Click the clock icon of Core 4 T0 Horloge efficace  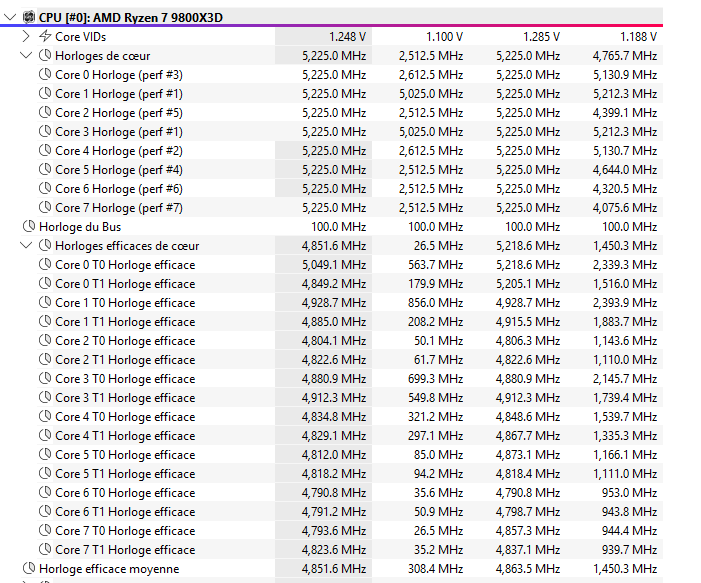click(45, 416)
